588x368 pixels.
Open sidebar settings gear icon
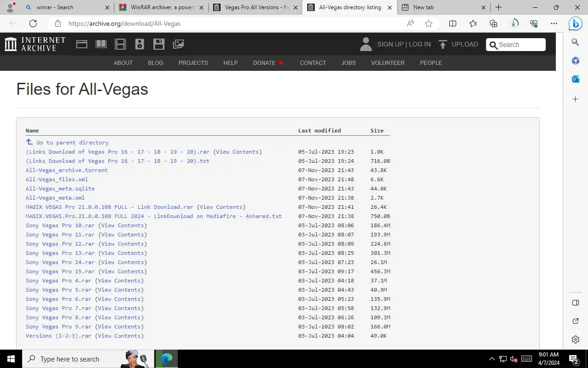coord(575,339)
